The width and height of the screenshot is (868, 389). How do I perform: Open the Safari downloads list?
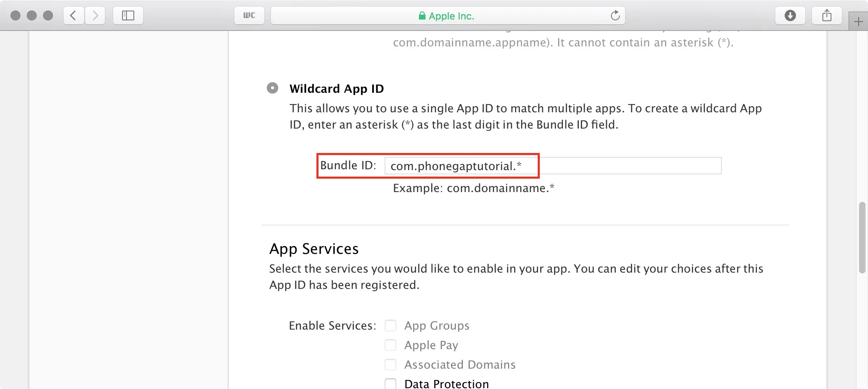coord(790,15)
